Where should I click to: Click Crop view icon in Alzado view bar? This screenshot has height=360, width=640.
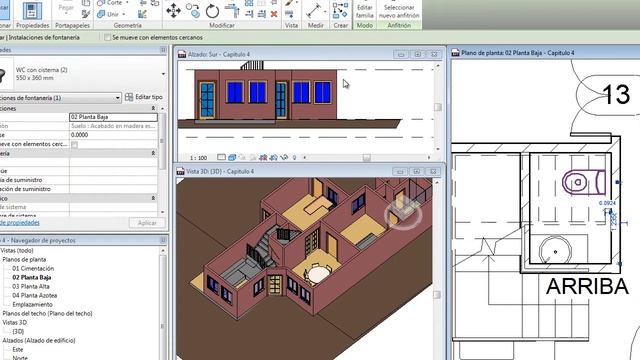(263, 157)
